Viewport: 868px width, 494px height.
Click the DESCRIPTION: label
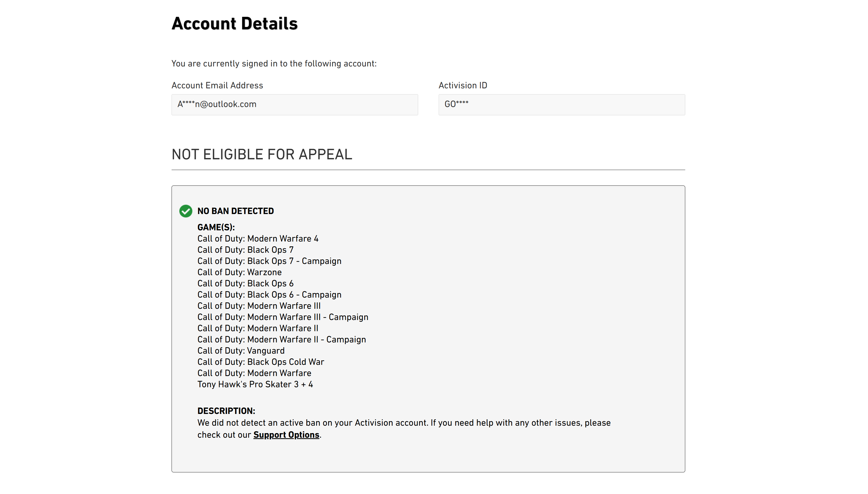[226, 411]
